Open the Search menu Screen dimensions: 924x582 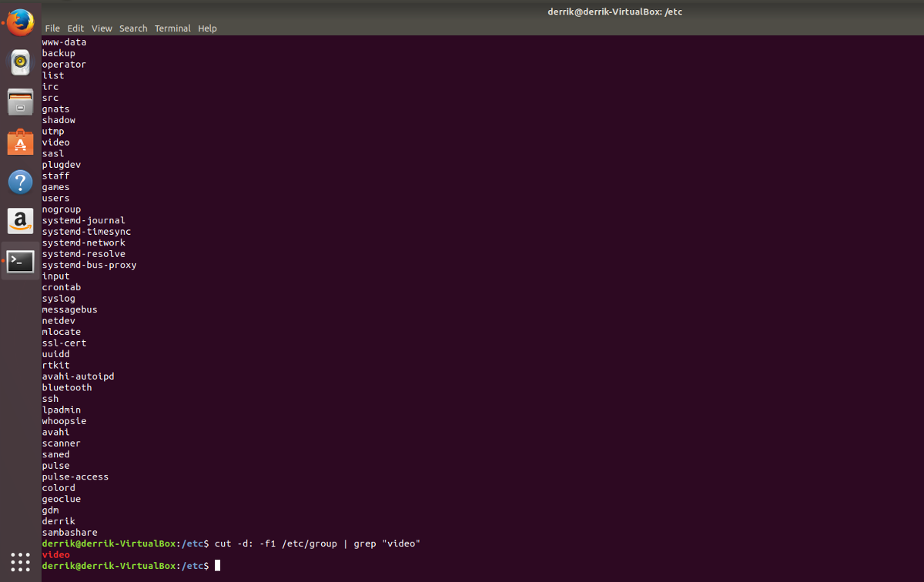click(133, 28)
